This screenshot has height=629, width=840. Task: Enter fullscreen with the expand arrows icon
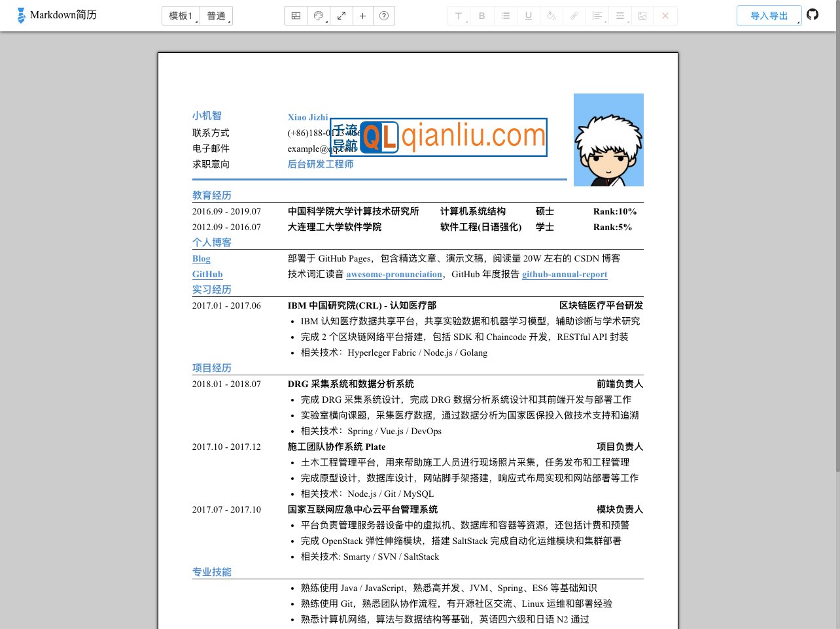[x=341, y=15]
